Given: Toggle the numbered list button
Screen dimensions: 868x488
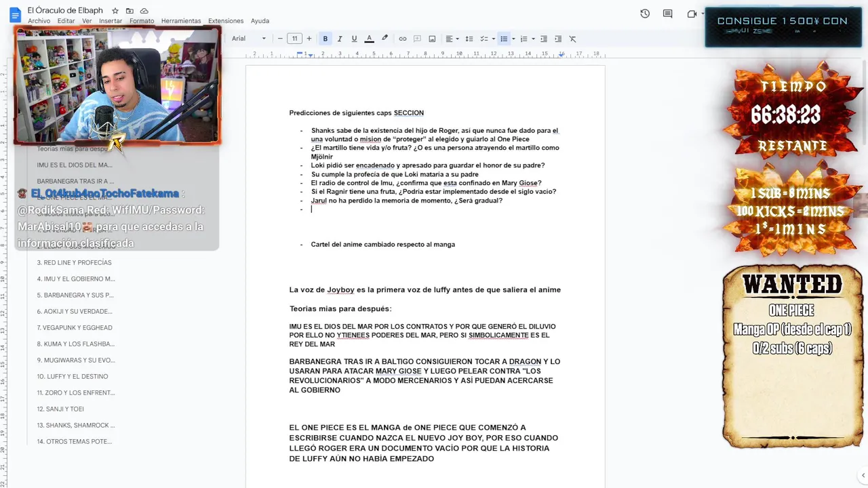Looking at the screenshot, I should [524, 39].
